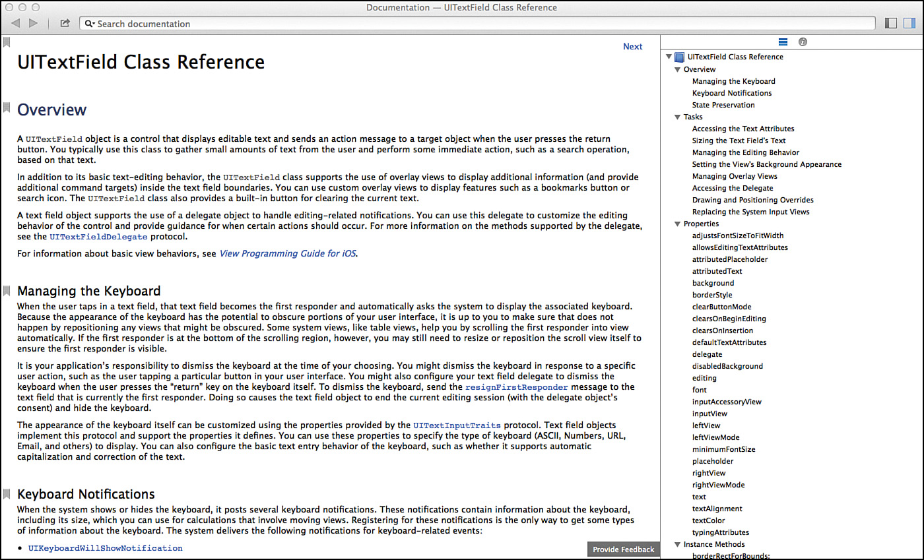924x560 pixels.
Task: Select attributedPlaceholder property
Action: [x=730, y=259]
